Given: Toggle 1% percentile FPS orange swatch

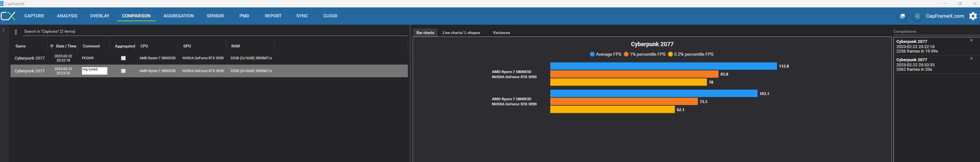Looking at the screenshot, I should [x=626, y=54].
